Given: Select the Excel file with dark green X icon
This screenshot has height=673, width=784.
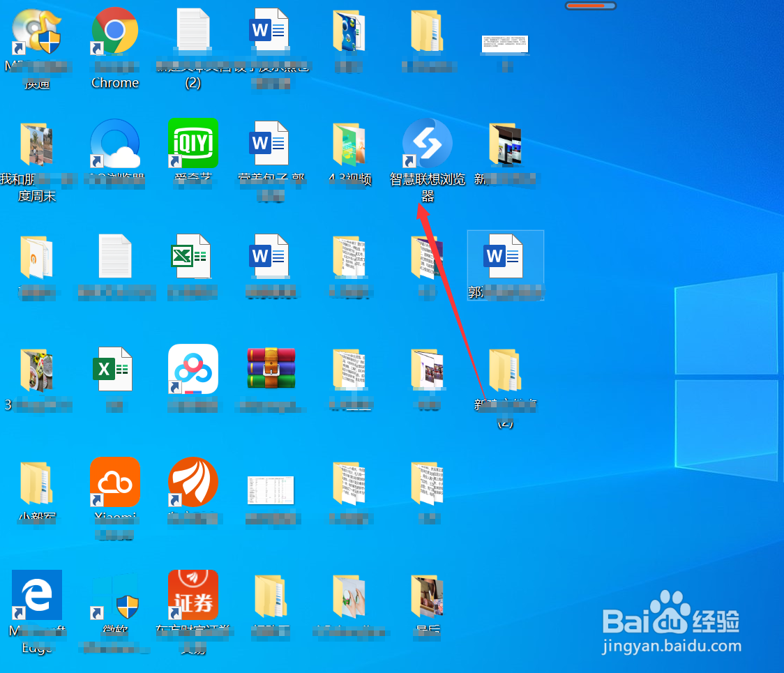Looking at the screenshot, I should [113, 369].
